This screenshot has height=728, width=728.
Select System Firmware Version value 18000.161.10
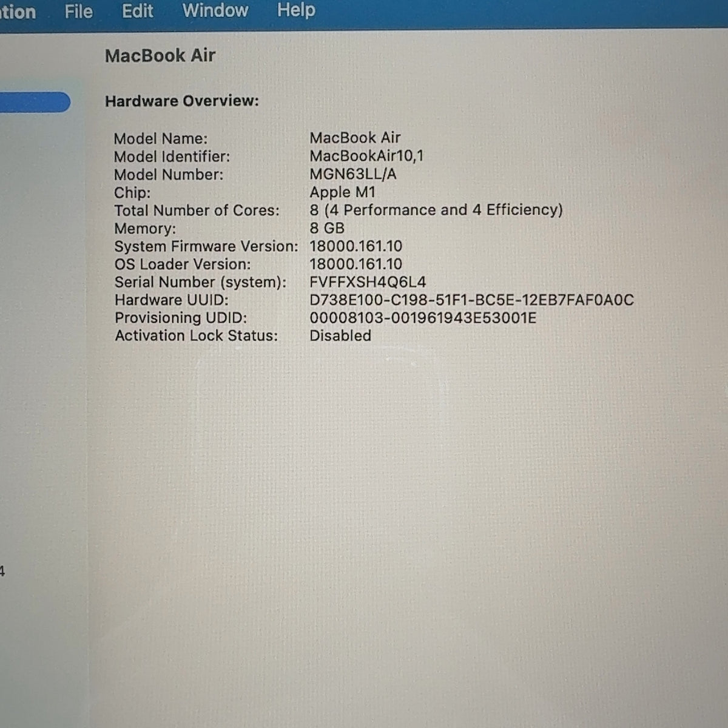tap(356, 246)
